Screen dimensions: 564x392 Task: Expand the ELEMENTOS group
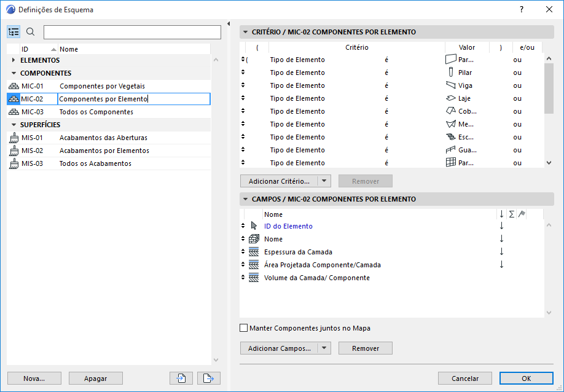tap(14, 60)
